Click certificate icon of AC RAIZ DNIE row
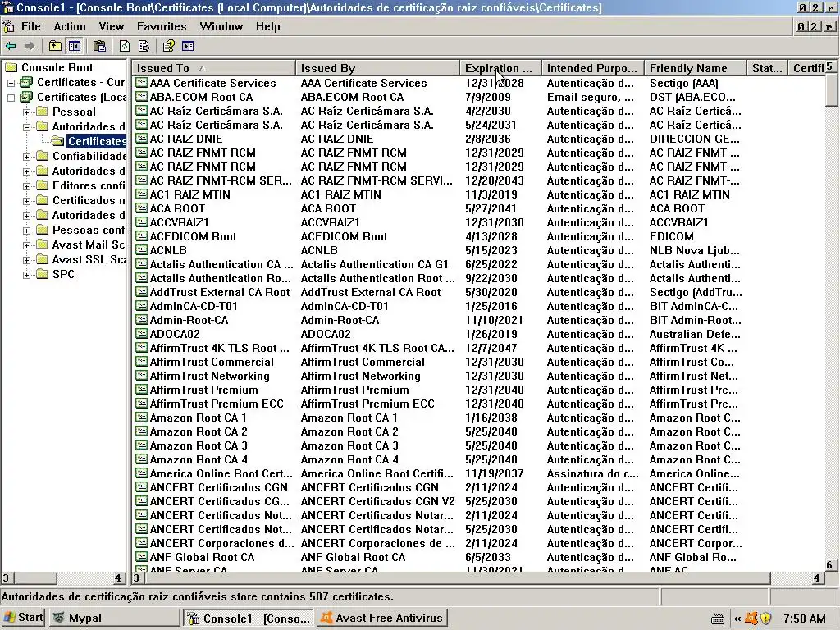Image resolution: width=840 pixels, height=630 pixels. click(x=141, y=138)
